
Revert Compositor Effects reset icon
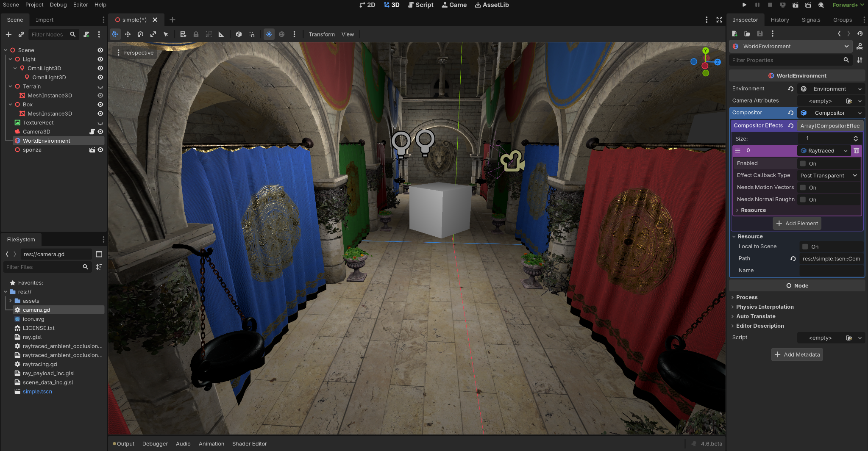(x=791, y=126)
